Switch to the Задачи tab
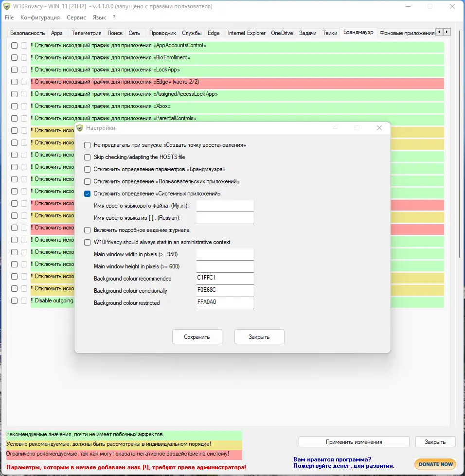 click(308, 33)
